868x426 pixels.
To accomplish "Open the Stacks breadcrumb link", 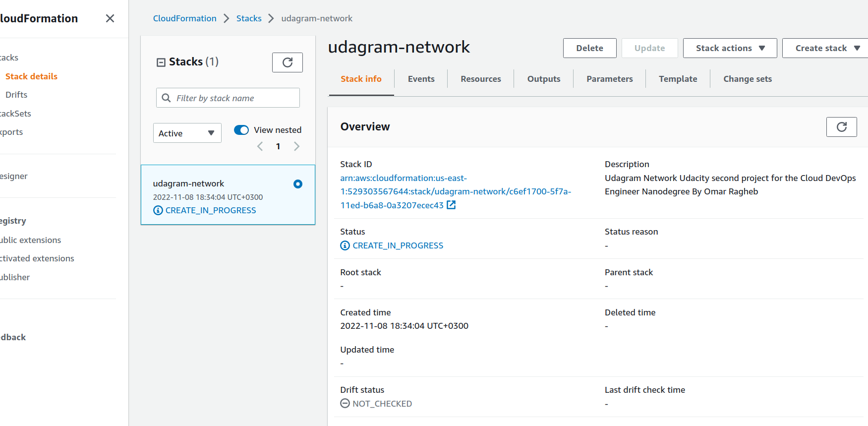I will tap(249, 18).
